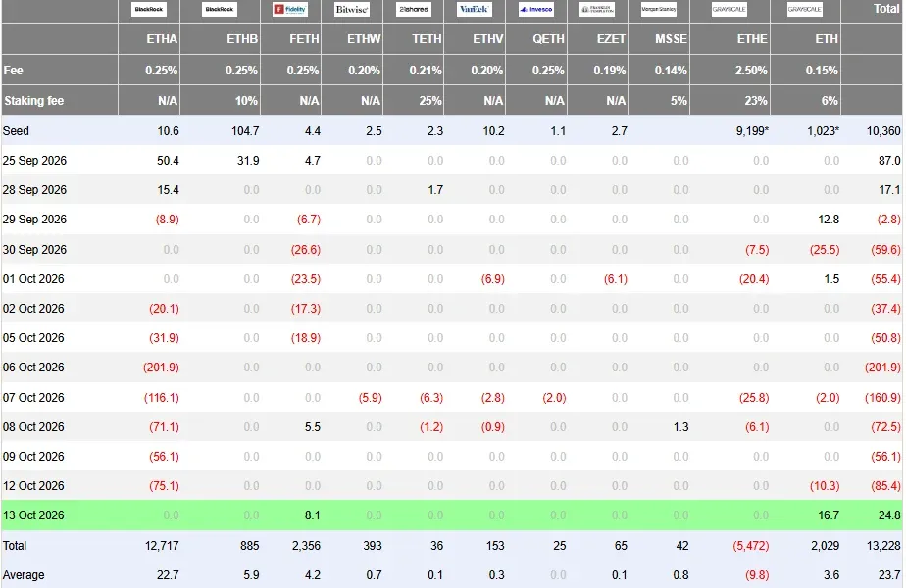Click the Fidelity logo above FETH

(x=290, y=9)
